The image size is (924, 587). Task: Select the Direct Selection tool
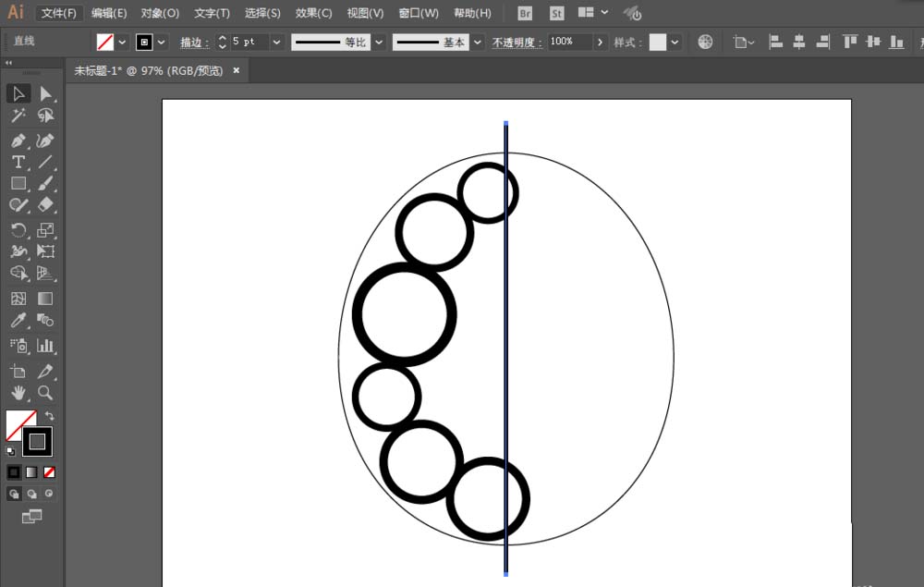click(46, 92)
